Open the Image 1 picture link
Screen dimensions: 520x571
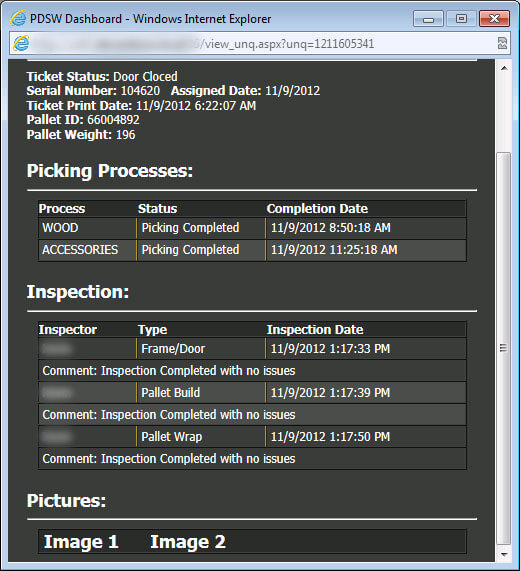[x=81, y=542]
